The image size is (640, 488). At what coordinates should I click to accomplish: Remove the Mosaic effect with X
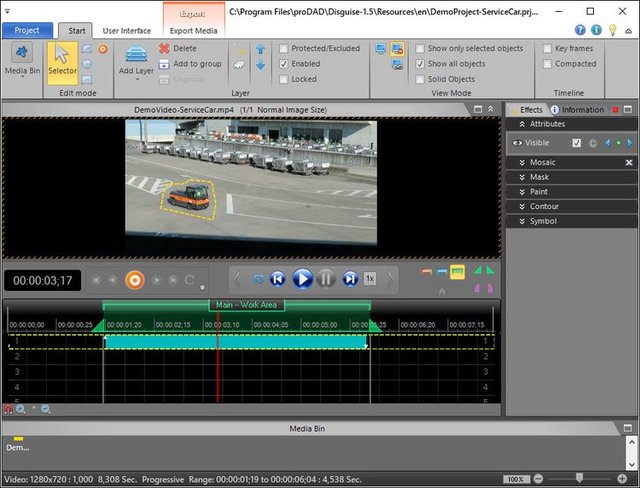point(629,162)
